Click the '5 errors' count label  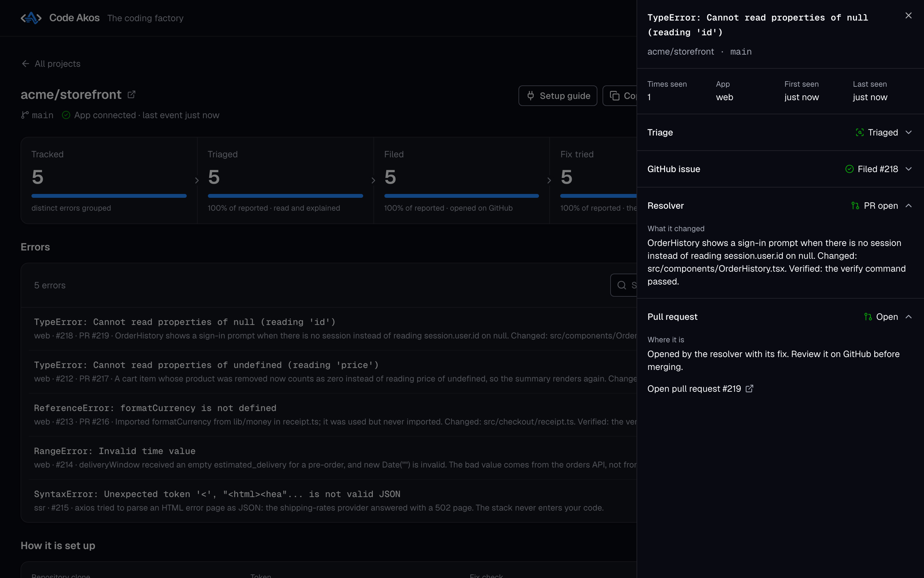point(50,285)
